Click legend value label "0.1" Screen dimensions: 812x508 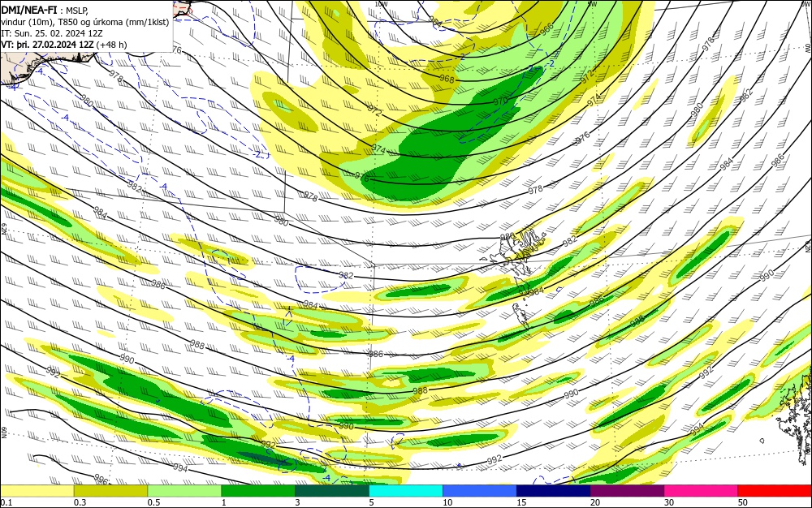point(6,502)
